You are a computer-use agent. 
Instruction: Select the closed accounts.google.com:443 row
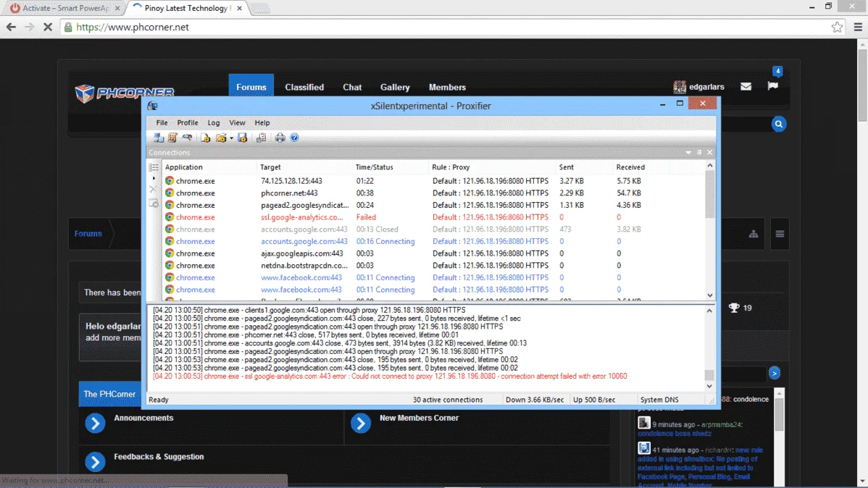pos(433,230)
